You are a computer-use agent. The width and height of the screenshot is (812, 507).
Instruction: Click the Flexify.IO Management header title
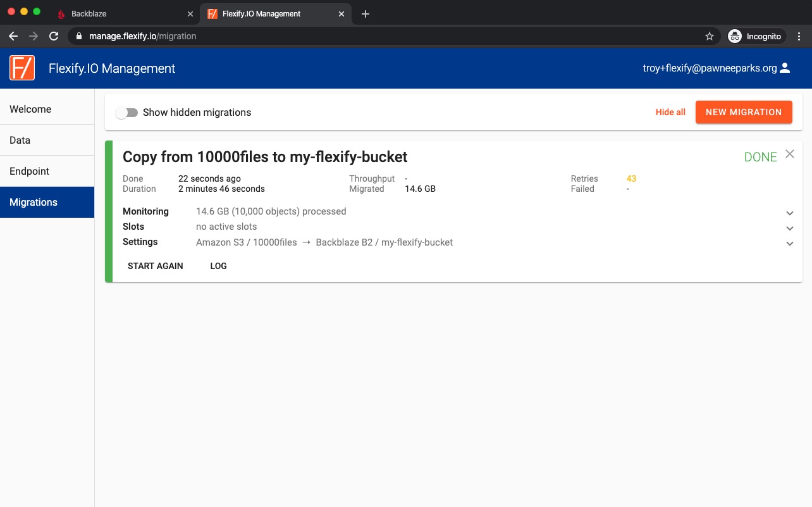pos(112,68)
